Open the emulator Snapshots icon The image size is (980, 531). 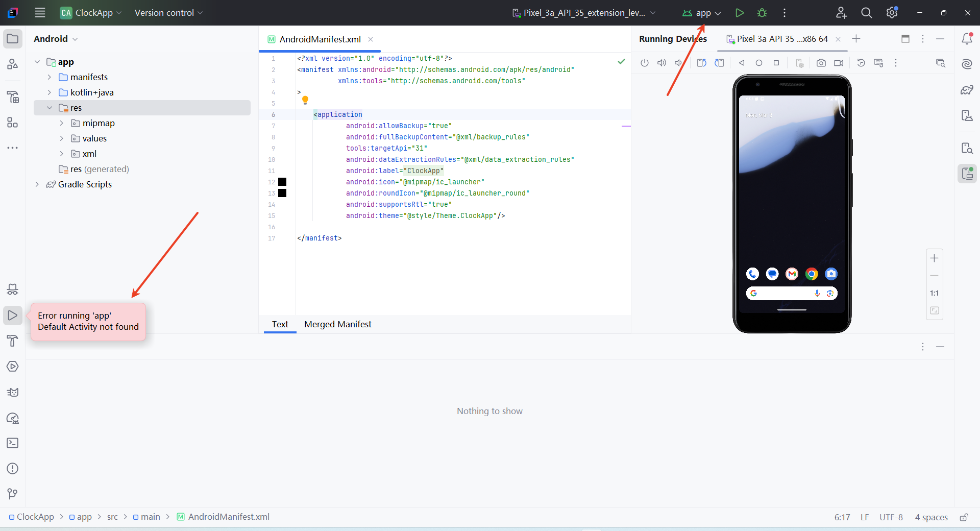(861, 63)
